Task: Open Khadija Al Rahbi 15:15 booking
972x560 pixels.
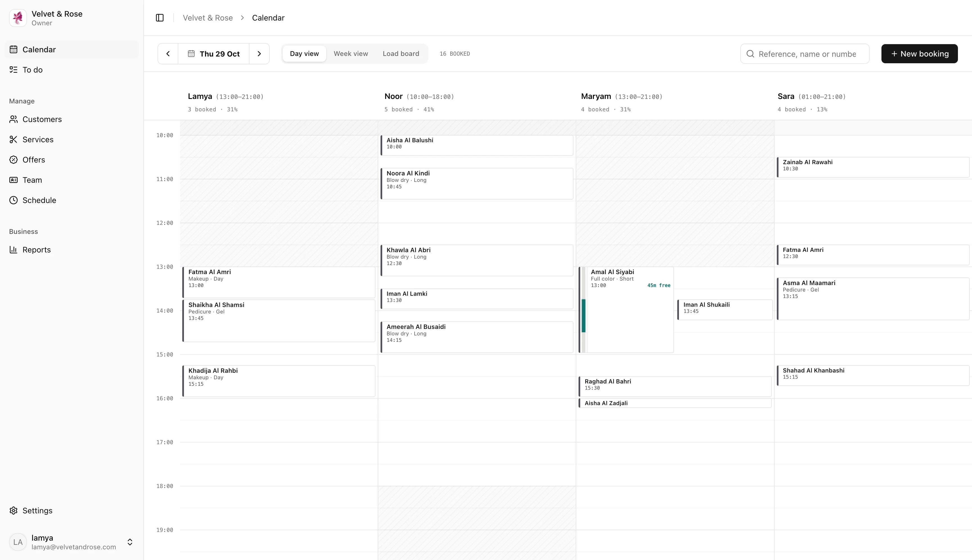Action: [279, 381]
